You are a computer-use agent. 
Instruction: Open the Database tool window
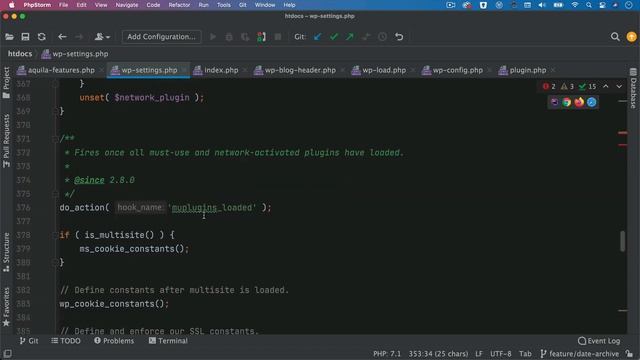coord(633,89)
